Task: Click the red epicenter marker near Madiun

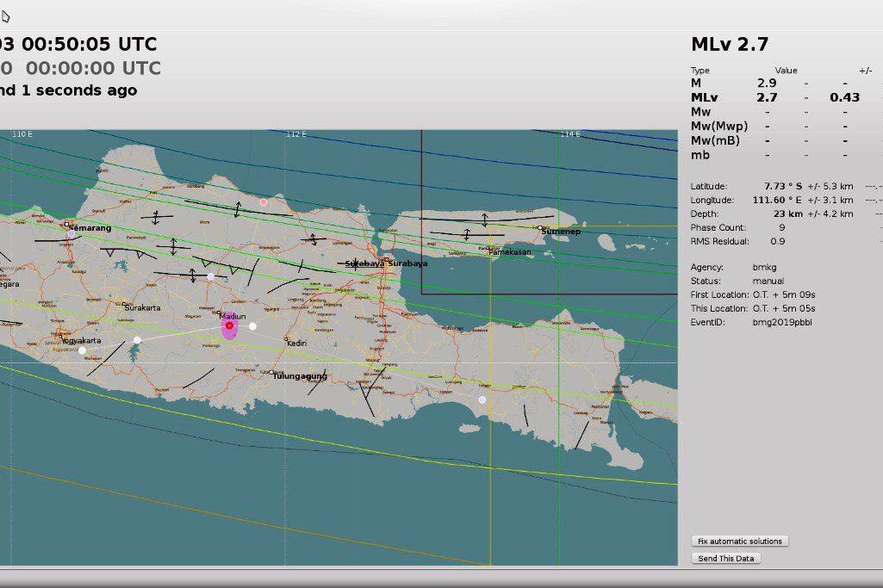Action: (229, 325)
